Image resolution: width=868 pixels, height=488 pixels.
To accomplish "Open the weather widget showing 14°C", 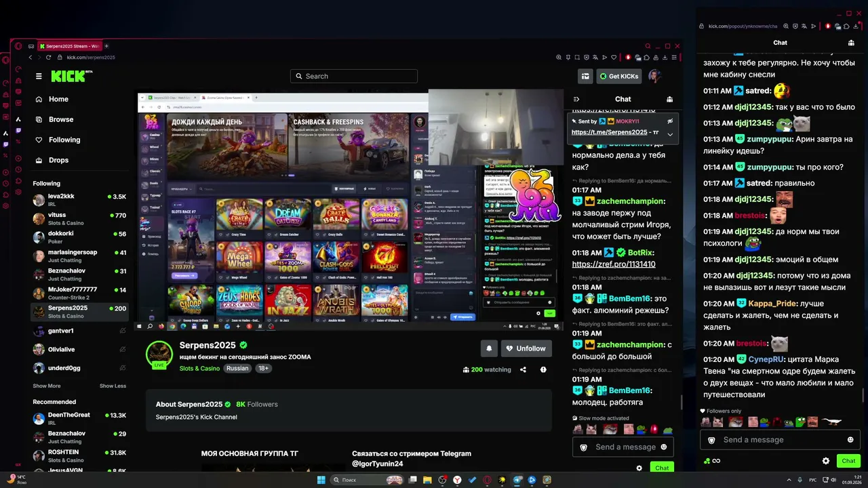I will coord(18,480).
